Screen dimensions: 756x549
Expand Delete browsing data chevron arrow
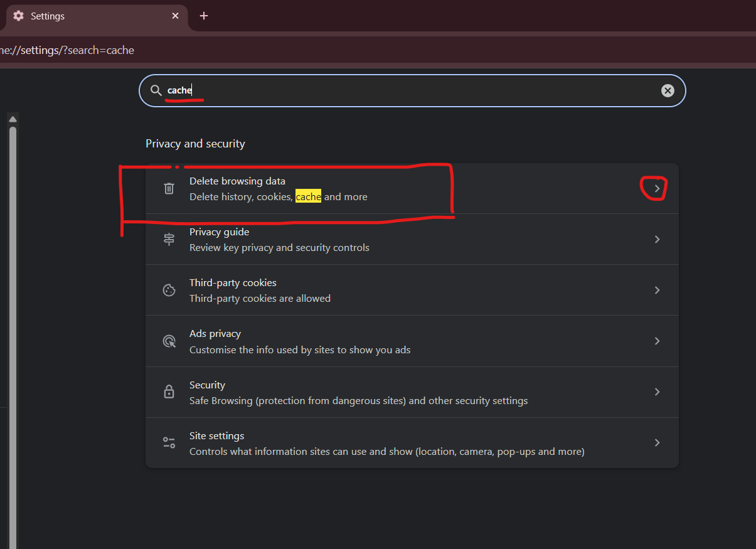657,188
